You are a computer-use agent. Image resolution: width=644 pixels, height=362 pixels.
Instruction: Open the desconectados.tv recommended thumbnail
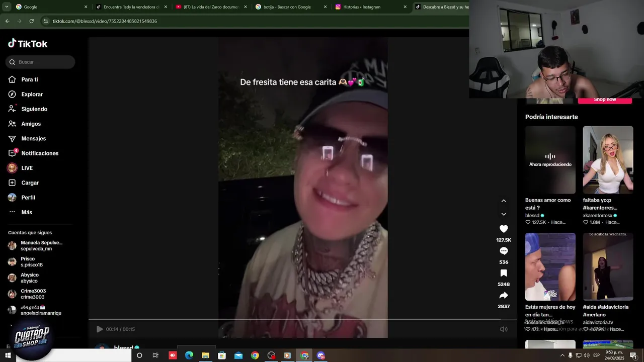point(550,266)
